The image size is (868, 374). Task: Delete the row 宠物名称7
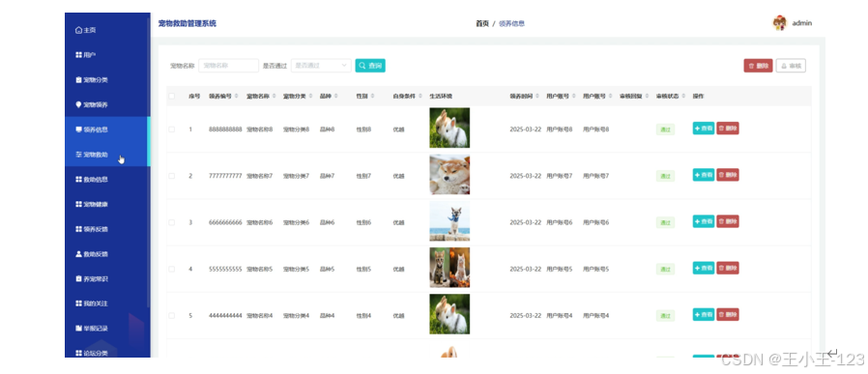[728, 175]
